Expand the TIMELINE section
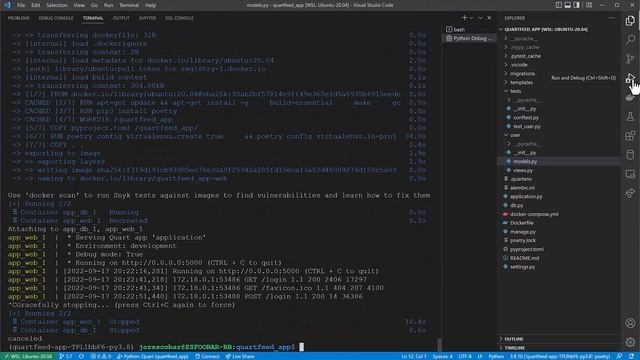Screen dimensions: 640x360 coord(514,348)
